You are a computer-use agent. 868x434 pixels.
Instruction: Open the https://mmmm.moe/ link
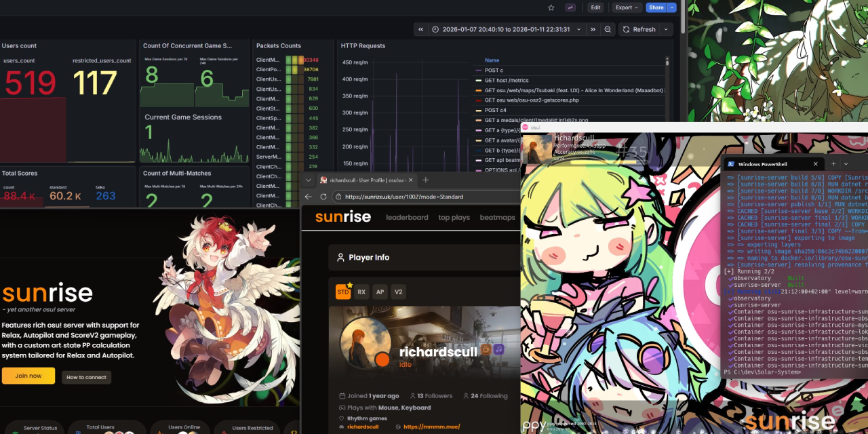click(x=431, y=427)
